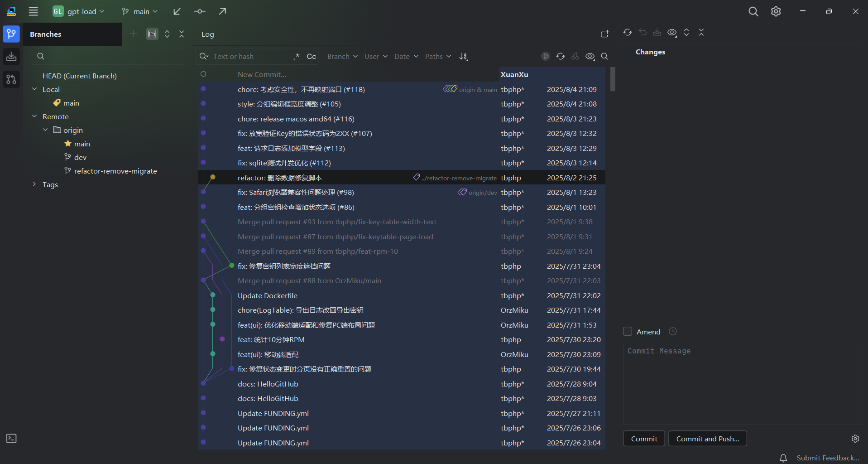
Task: Expand all branches in the Branches tree
Action: tap(167, 34)
